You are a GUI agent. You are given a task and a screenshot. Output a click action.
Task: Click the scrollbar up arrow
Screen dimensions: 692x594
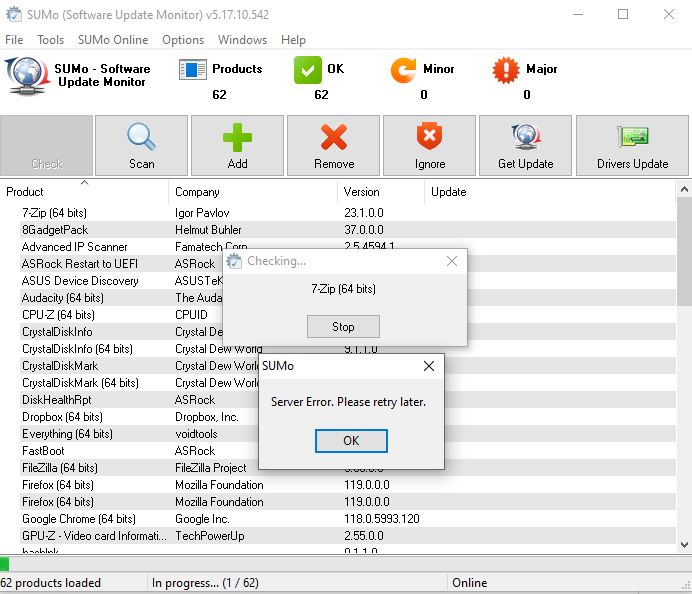coord(684,189)
